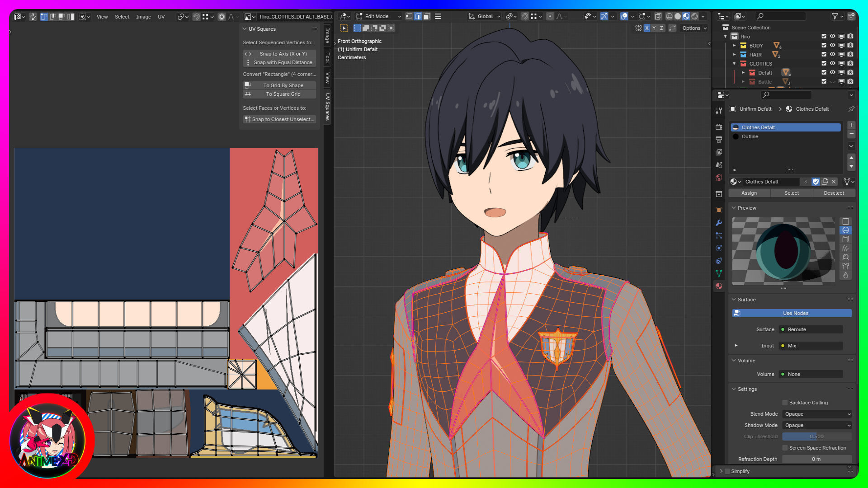Screen dimensions: 868x488
Task: Expand the BODY collection
Action: point(734,46)
